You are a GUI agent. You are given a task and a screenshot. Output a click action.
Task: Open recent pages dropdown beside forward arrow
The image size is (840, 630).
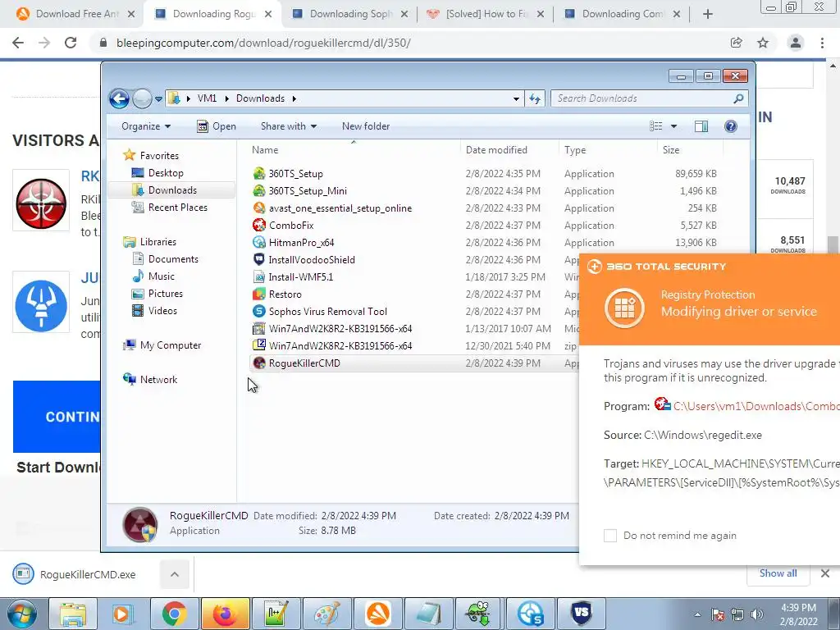158,99
